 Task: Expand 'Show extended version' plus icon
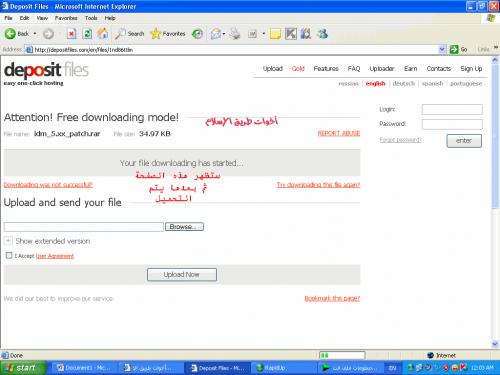pos(8,241)
